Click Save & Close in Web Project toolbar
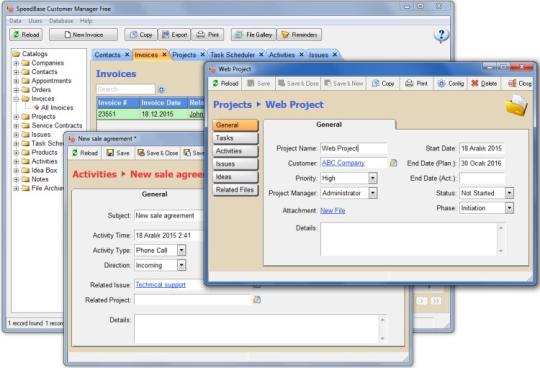540x368 pixels. (x=298, y=83)
